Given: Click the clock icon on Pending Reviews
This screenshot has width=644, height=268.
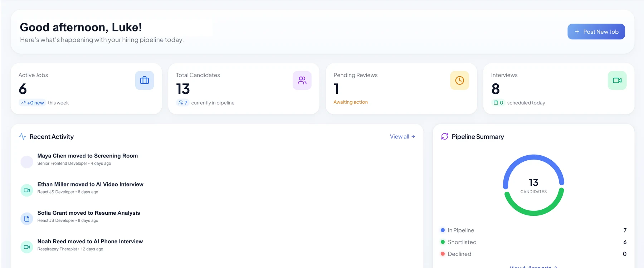Looking at the screenshot, I should click(x=459, y=80).
